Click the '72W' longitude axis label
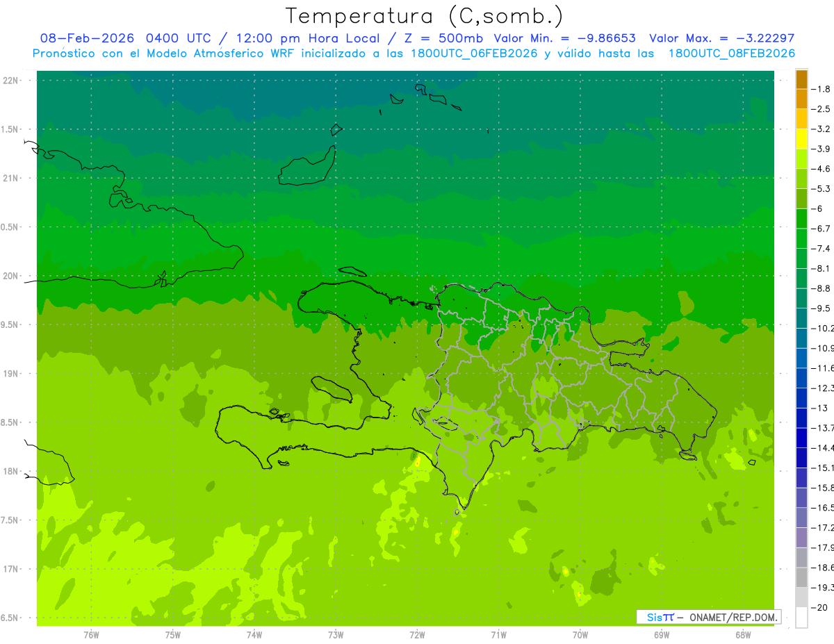This screenshot has width=834, height=644. click(417, 634)
